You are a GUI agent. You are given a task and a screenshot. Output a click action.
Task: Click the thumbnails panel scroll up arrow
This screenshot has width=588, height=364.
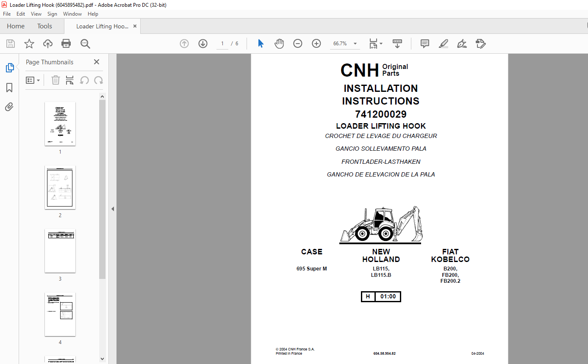point(102,97)
